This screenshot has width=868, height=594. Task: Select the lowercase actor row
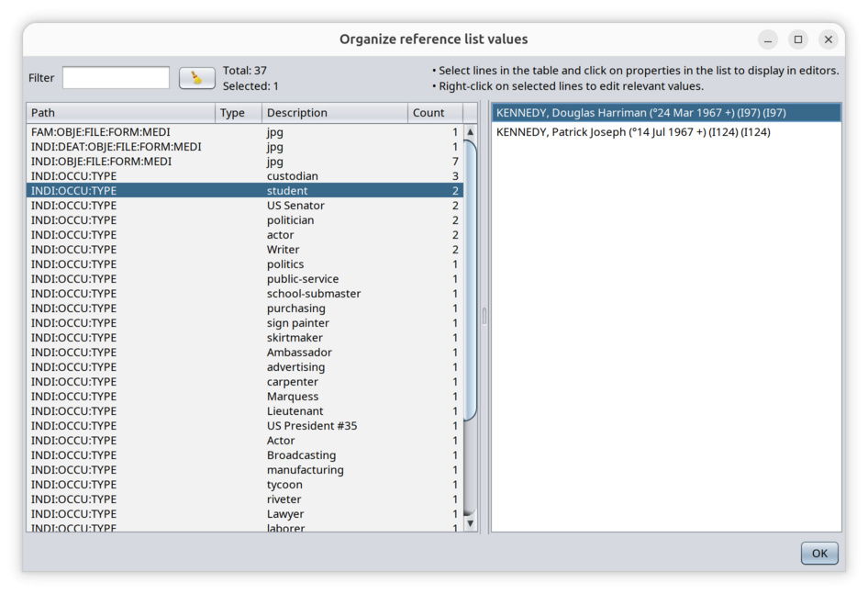click(245, 235)
